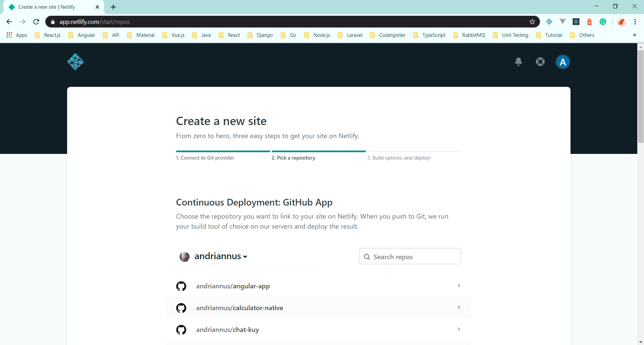
Task: Open the Chrome three-dot menu
Action: click(x=635, y=21)
